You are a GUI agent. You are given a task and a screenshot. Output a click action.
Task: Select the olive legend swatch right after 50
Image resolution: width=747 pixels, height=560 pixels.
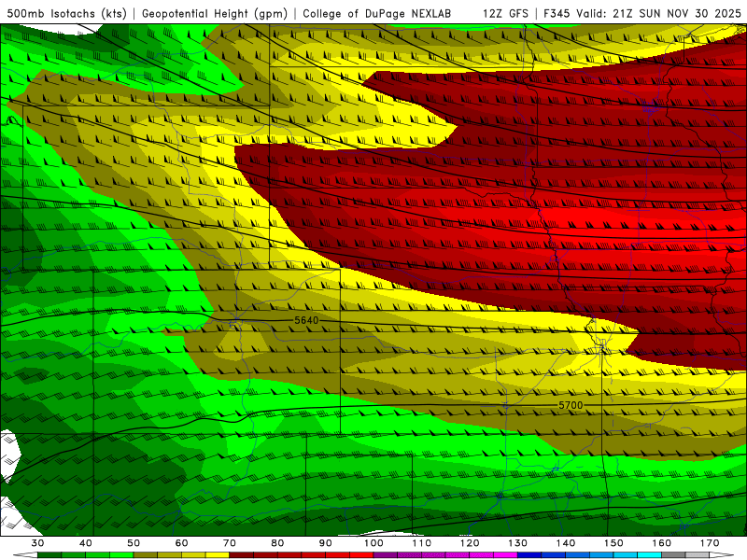[146, 555]
